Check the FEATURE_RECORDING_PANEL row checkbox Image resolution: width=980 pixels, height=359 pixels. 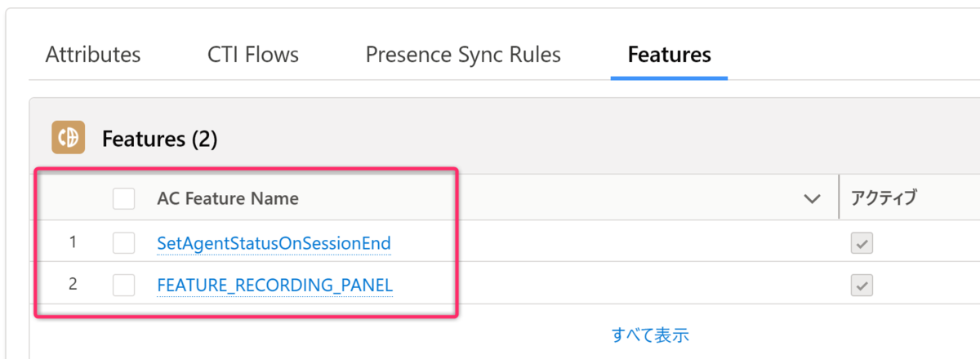point(124,285)
